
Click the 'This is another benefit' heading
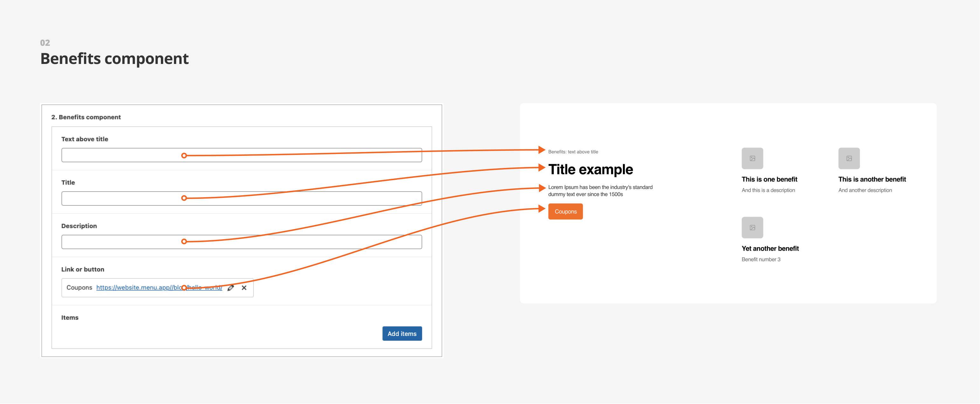pyautogui.click(x=872, y=179)
